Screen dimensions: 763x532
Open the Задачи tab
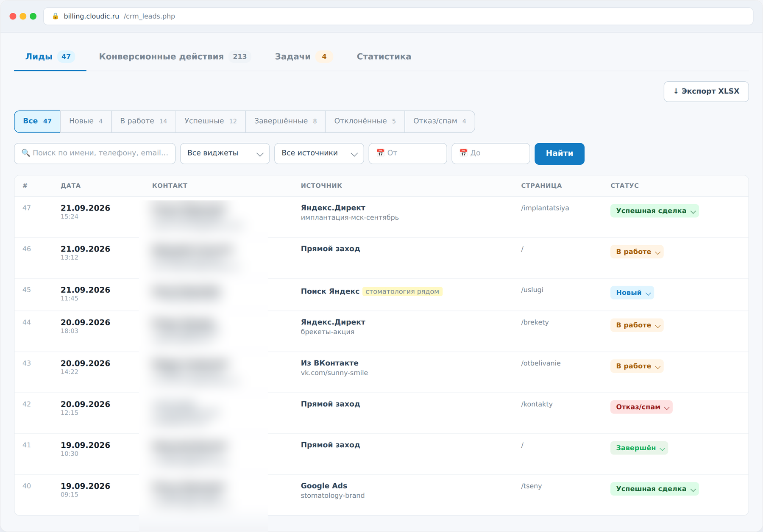pos(304,57)
